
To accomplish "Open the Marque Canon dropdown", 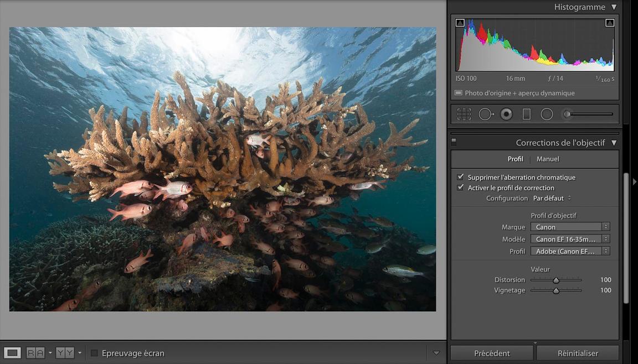I will 570,227.
